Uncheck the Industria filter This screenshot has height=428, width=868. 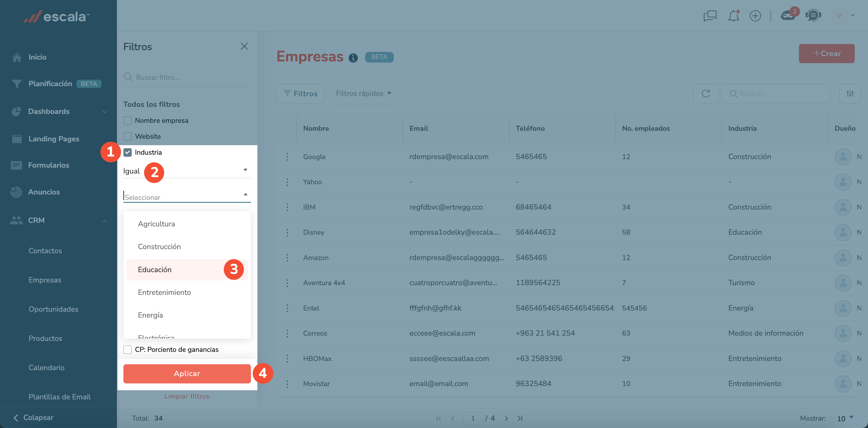(x=127, y=152)
